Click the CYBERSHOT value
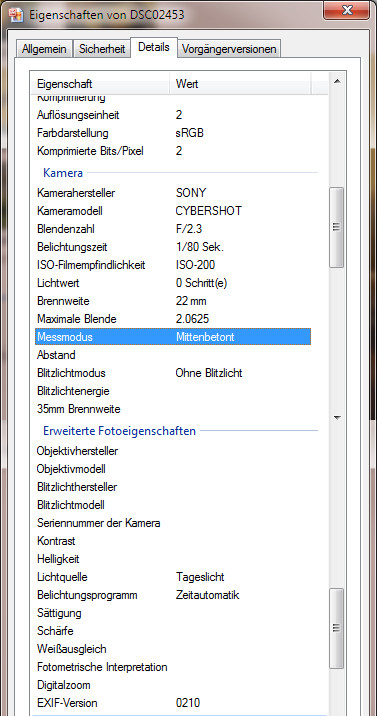The image size is (377, 716). (x=209, y=211)
